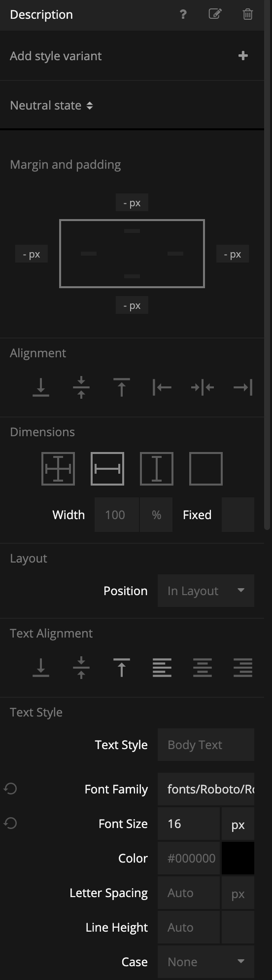Click the Font Size input field
272x980 pixels.
(x=189, y=824)
